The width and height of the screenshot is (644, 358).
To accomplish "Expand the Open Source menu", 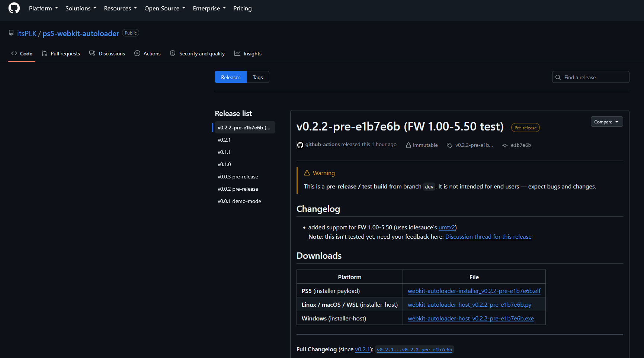I will (165, 8).
